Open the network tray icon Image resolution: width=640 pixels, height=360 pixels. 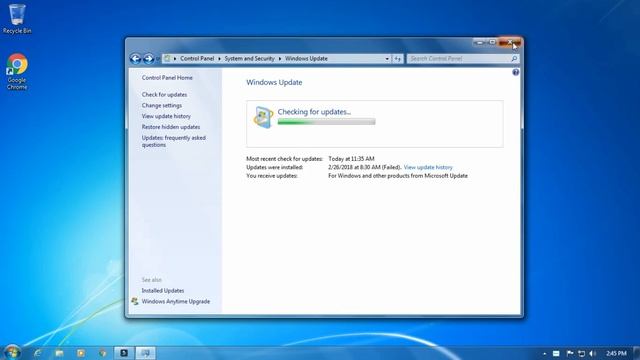tap(581, 353)
